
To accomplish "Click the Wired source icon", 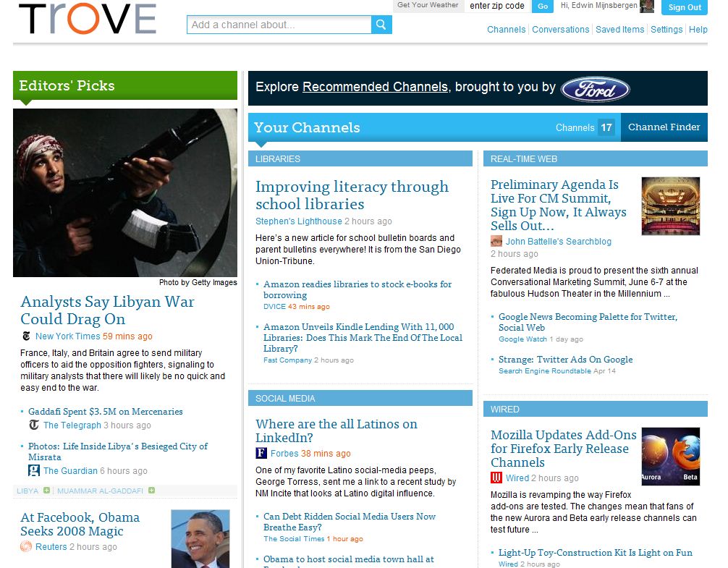I will 496,478.
